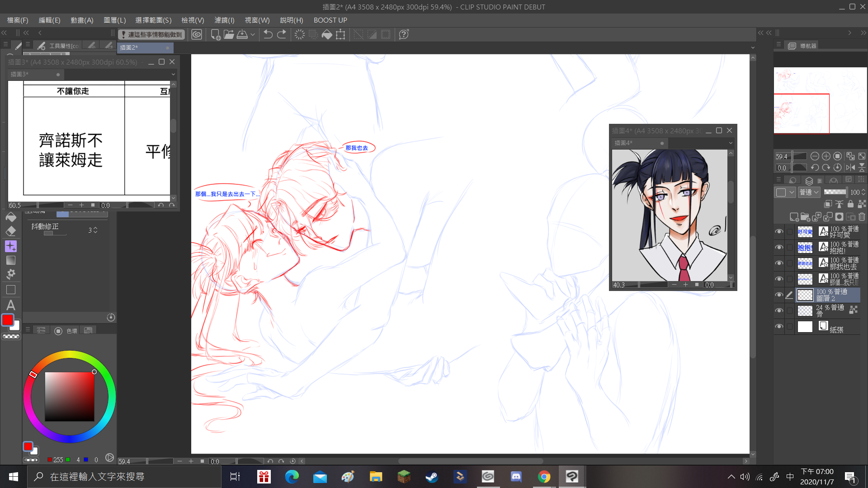
Task: Open the 視窗(W) menu
Action: [x=257, y=20]
